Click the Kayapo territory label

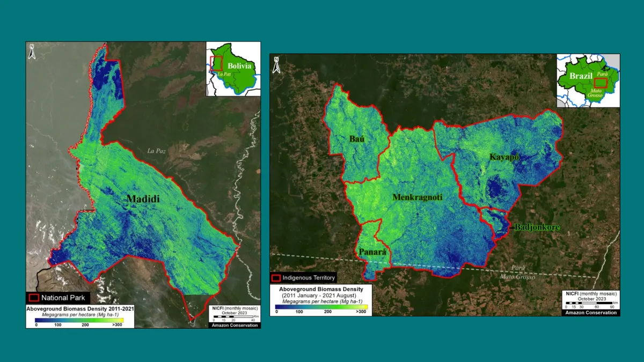pyautogui.click(x=504, y=158)
